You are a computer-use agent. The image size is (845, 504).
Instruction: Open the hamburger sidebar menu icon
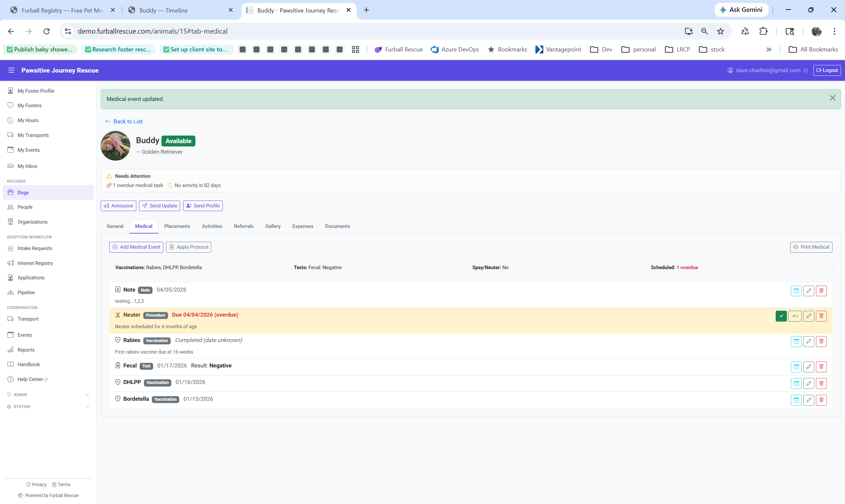coord(11,70)
